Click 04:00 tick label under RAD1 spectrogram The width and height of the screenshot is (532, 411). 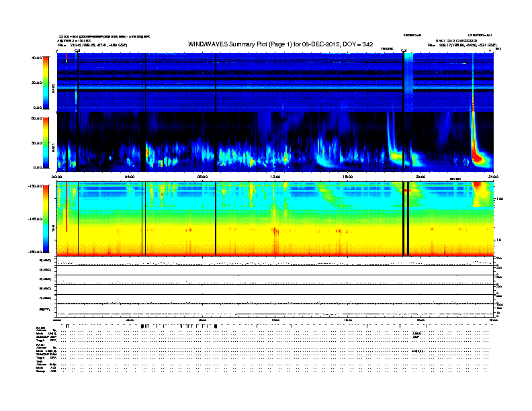(130, 177)
